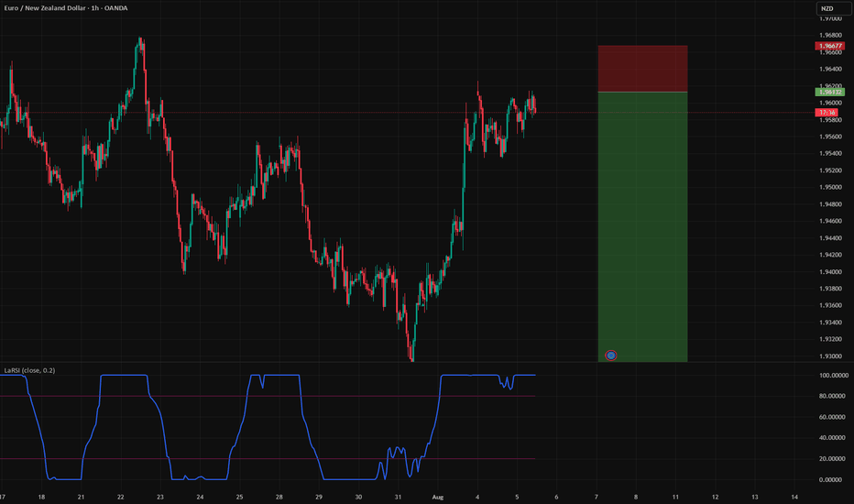Click the 1.94200 price scale label

tap(830, 255)
